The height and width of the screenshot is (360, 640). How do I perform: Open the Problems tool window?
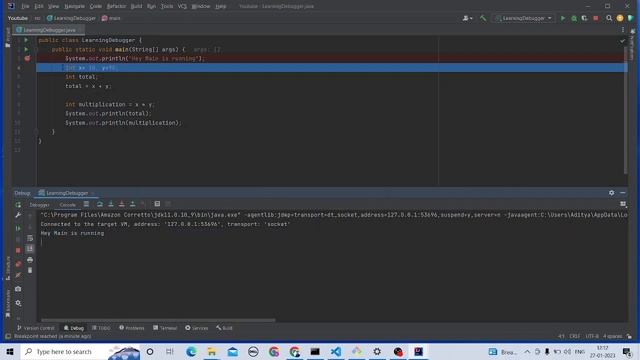click(x=131, y=328)
